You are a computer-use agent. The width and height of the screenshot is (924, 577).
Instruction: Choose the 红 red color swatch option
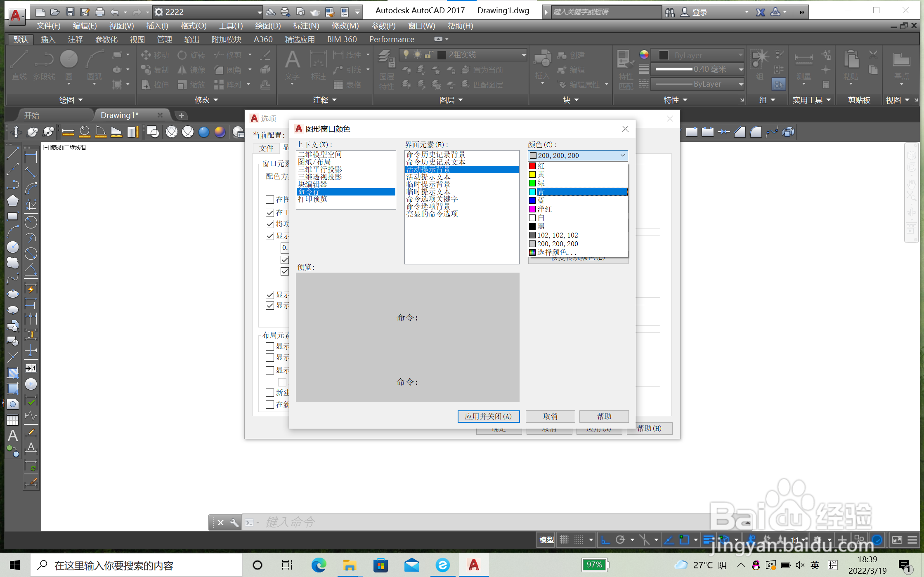click(x=578, y=166)
